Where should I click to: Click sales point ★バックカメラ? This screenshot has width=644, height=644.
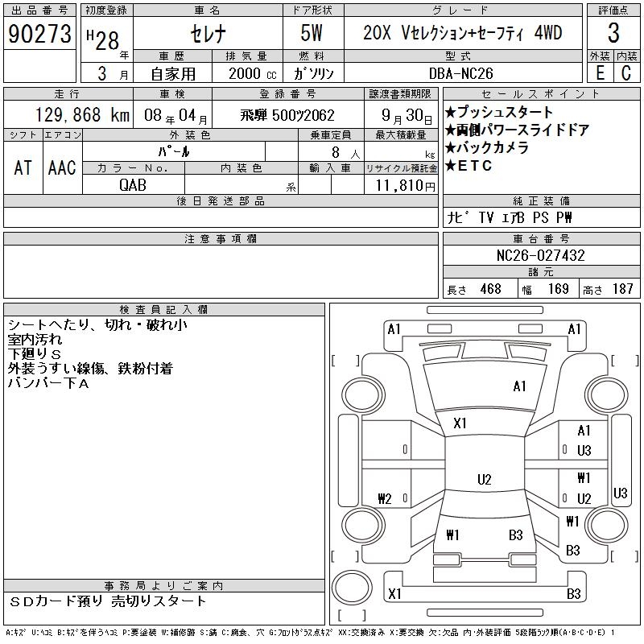487,148
